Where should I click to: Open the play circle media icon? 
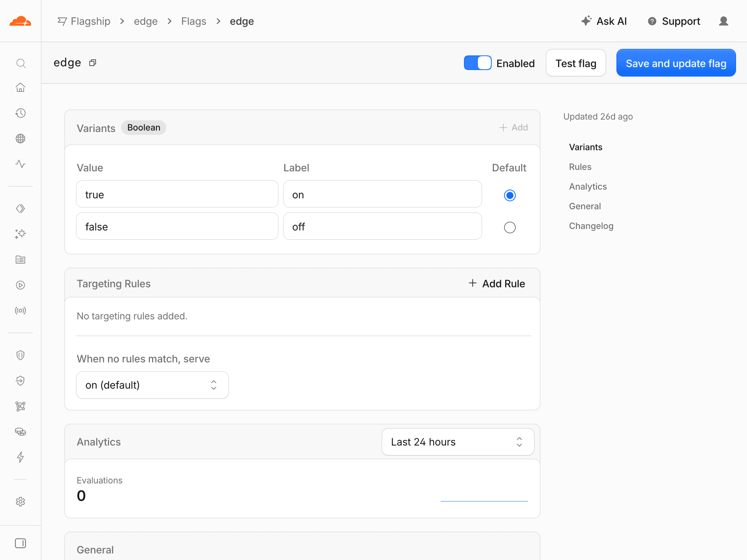pos(20,285)
